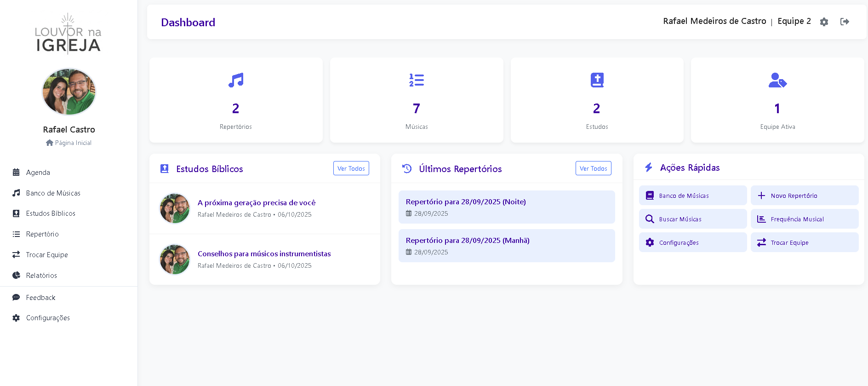Click the magnifier icon in Buscar Músicas action

(650, 219)
